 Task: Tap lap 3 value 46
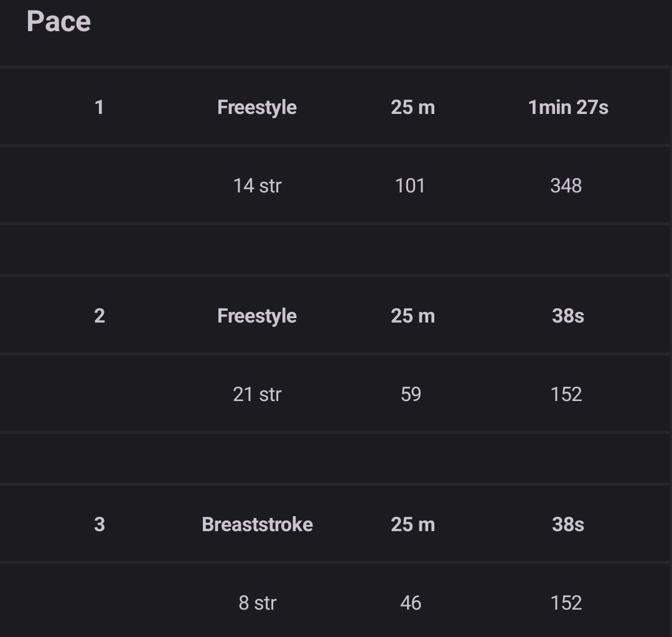coord(411,603)
